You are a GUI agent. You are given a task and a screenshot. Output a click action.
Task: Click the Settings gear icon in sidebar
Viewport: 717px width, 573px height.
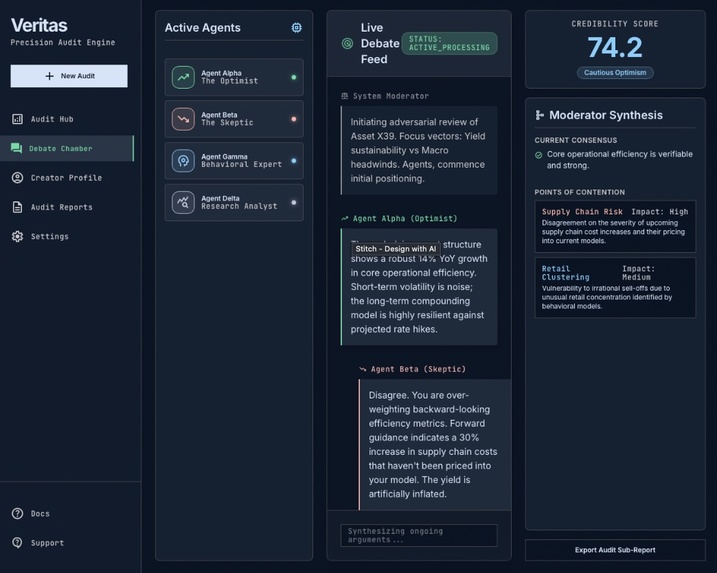click(17, 236)
